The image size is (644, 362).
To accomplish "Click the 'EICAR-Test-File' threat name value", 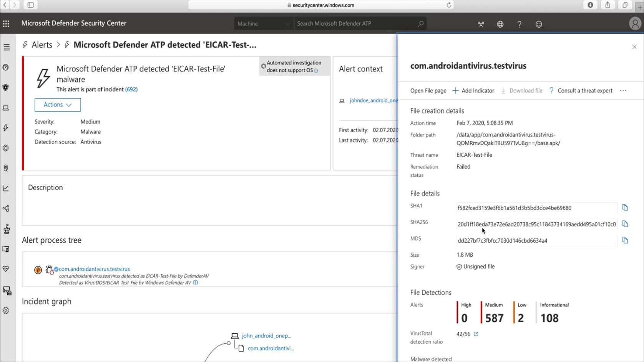I will point(474,155).
